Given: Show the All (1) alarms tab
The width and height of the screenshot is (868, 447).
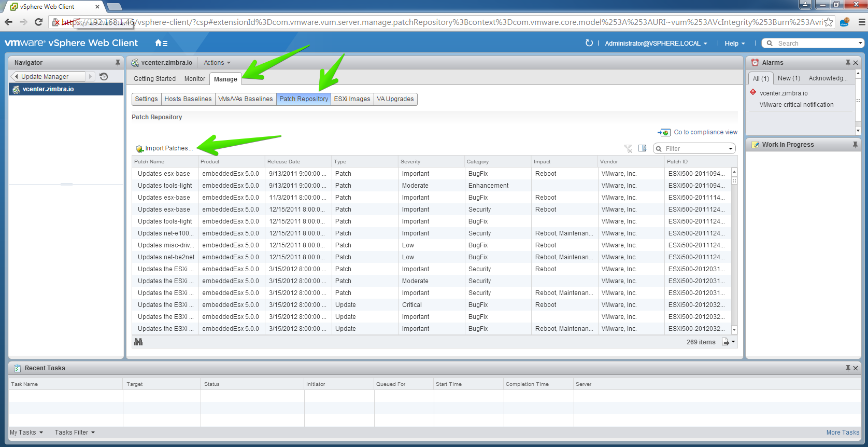Looking at the screenshot, I should click(761, 78).
